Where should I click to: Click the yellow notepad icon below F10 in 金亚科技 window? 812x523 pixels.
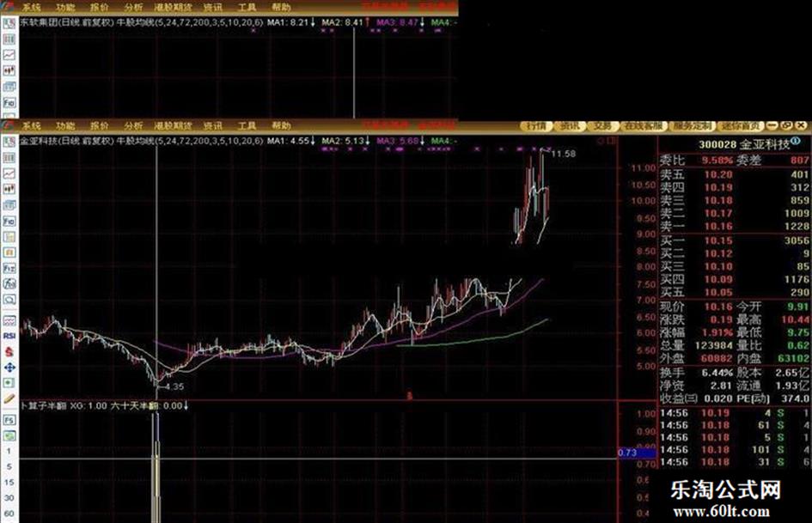pos(9,237)
